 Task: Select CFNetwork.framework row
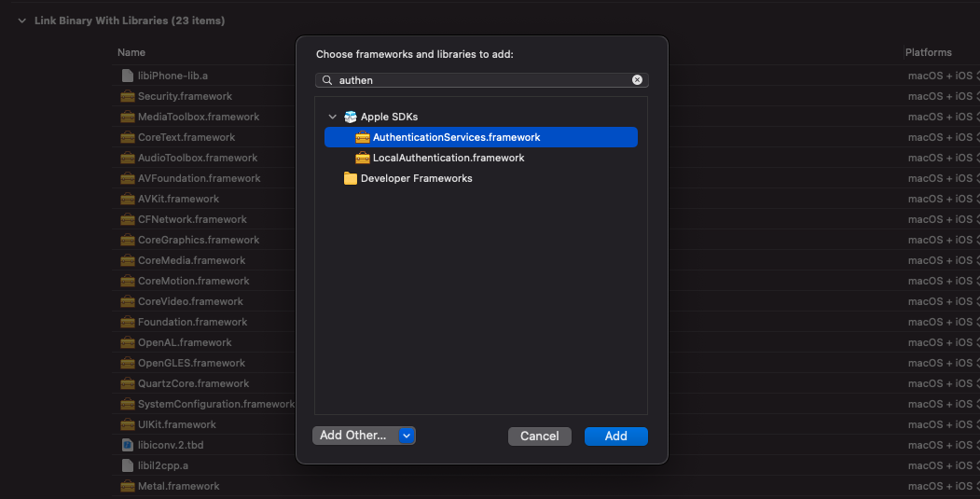point(192,219)
